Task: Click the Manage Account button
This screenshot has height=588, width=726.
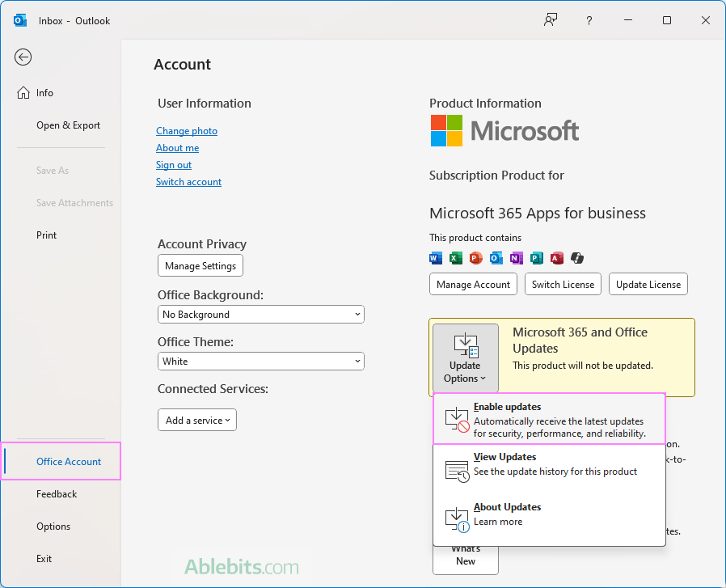Action: [x=473, y=284]
